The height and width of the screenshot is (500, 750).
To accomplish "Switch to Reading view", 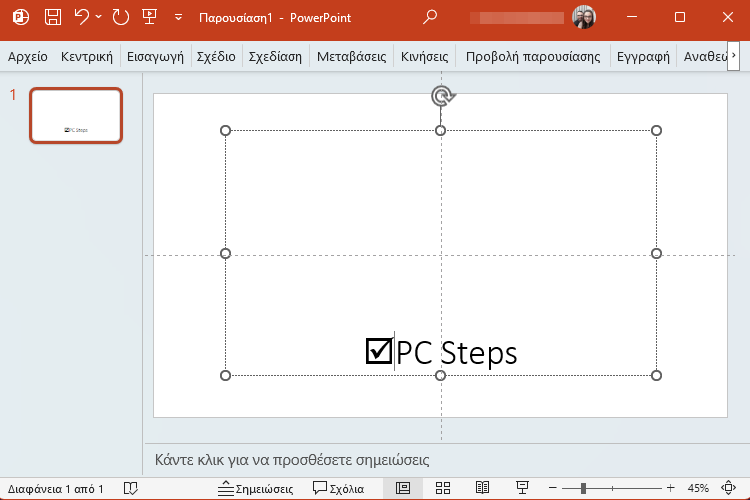I will tap(482, 488).
